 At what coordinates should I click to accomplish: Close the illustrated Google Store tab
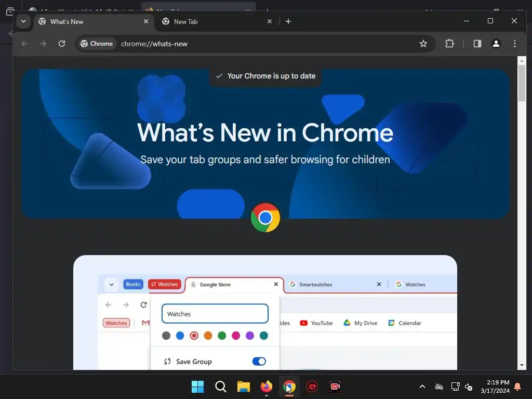276,284
